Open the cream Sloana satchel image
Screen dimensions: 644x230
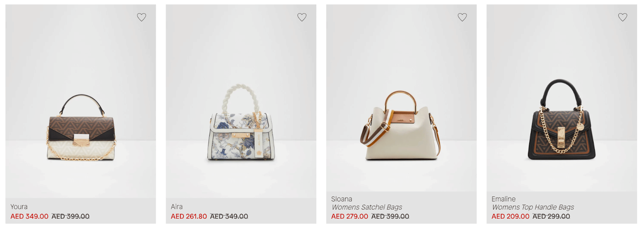point(400,125)
